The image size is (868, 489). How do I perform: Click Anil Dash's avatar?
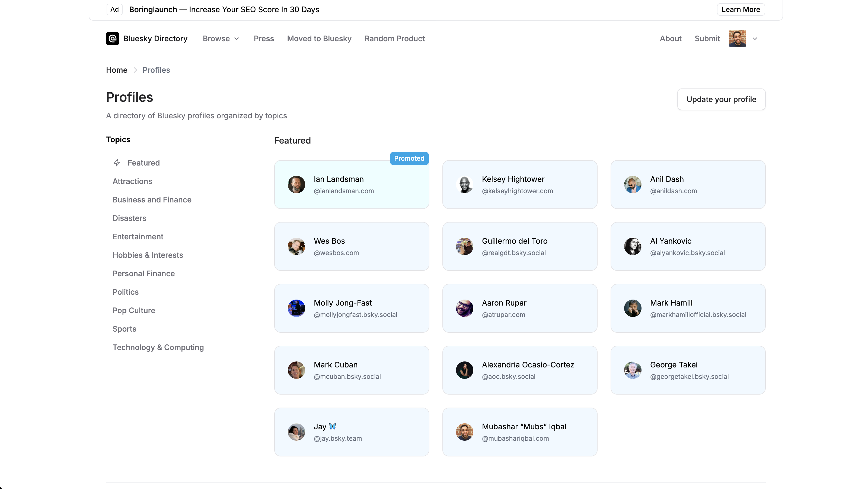tap(633, 184)
